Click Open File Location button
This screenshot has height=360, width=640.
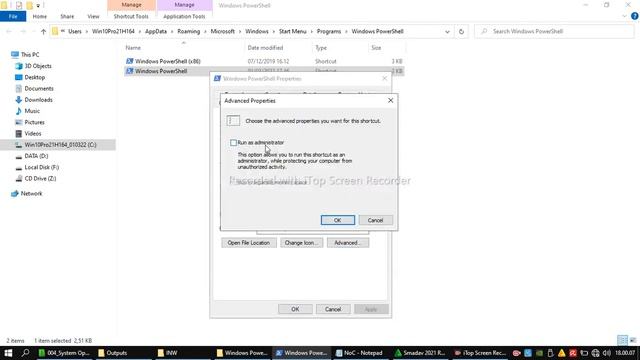click(x=249, y=243)
